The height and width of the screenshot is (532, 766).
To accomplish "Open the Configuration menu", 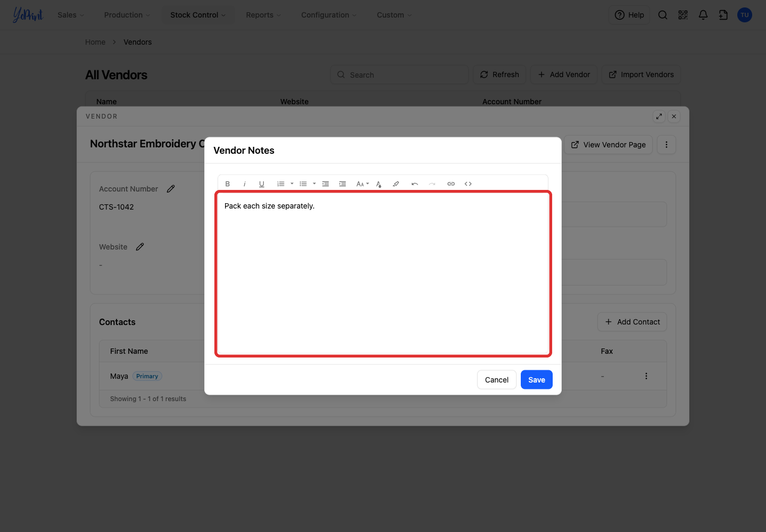I will (329, 15).
